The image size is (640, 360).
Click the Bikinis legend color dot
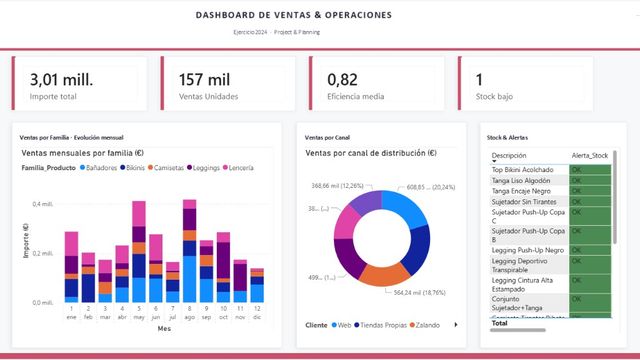(x=122, y=167)
